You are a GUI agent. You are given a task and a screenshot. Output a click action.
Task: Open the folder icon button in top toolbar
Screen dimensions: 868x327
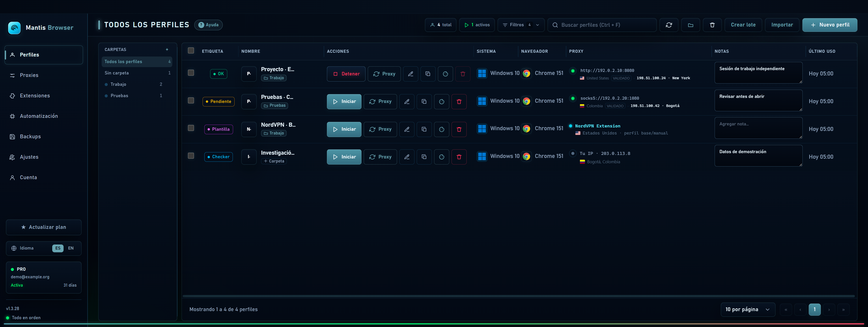(x=690, y=25)
